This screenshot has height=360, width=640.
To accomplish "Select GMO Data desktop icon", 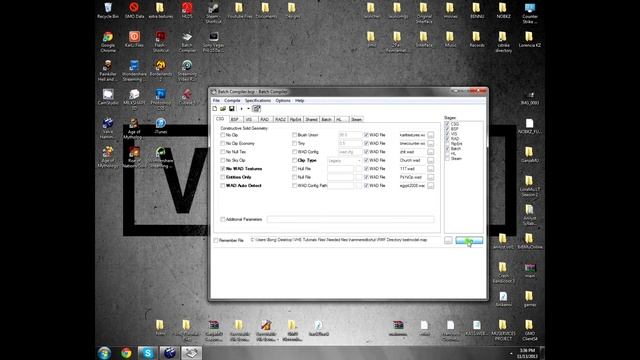I will 134,11.
